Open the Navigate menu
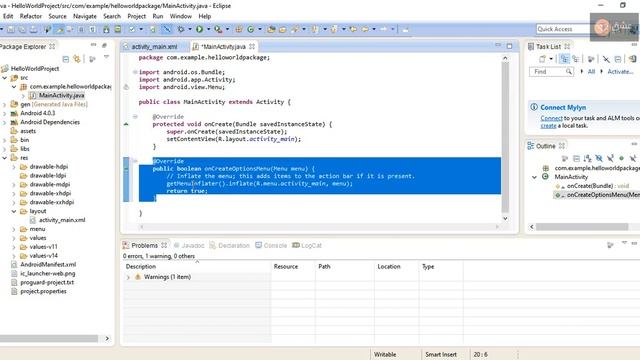Image resolution: width=640 pixels, height=360 pixels. click(x=85, y=16)
